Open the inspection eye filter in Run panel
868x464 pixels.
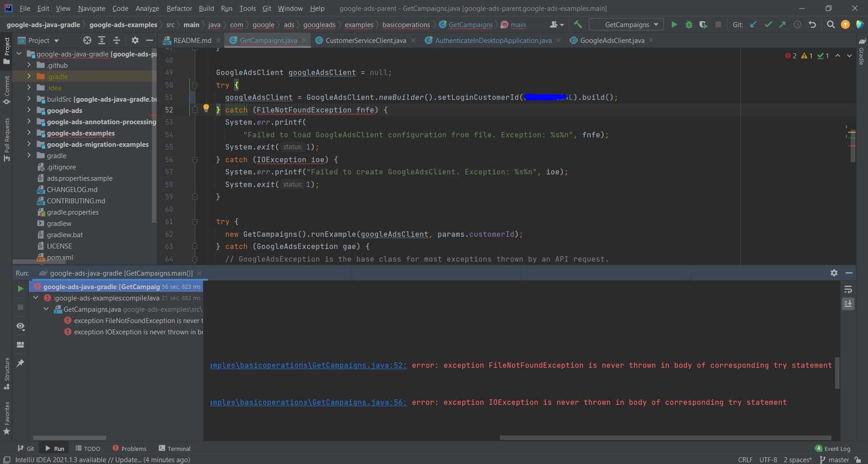(x=20, y=326)
